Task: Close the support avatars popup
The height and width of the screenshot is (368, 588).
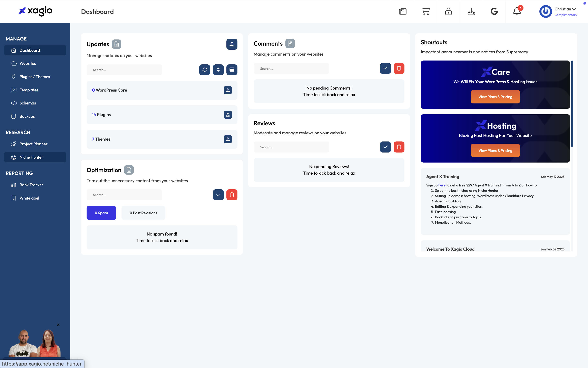Action: (x=58, y=325)
